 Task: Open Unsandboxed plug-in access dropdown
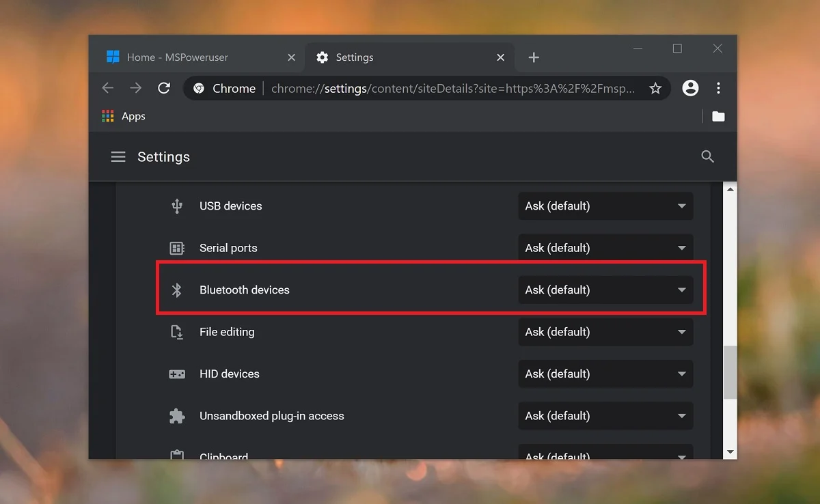(x=605, y=416)
